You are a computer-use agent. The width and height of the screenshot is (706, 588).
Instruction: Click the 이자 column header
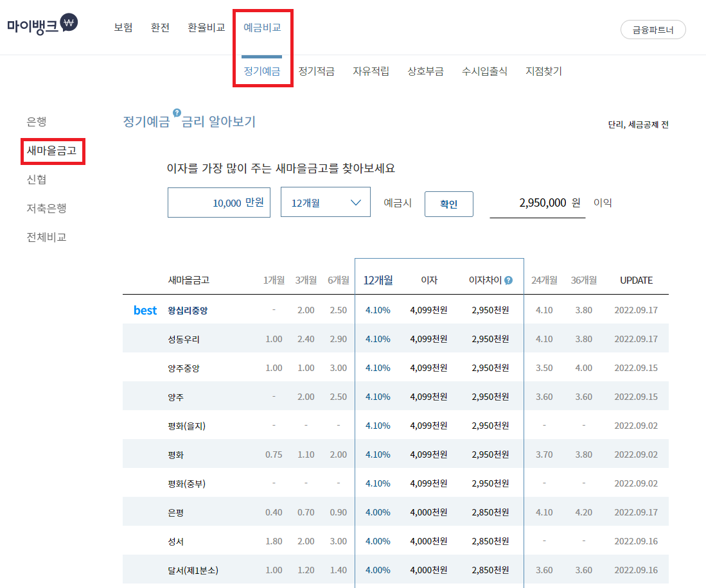point(429,281)
